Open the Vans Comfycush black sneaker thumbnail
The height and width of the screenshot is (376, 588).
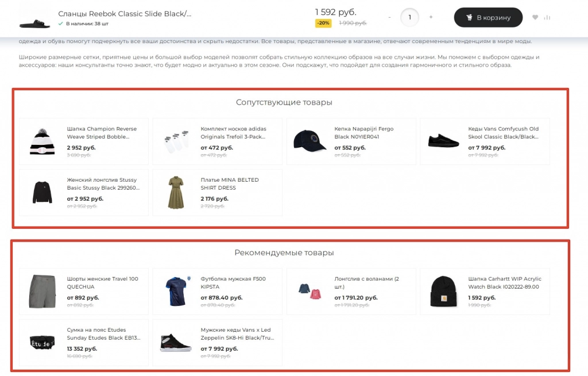point(443,141)
